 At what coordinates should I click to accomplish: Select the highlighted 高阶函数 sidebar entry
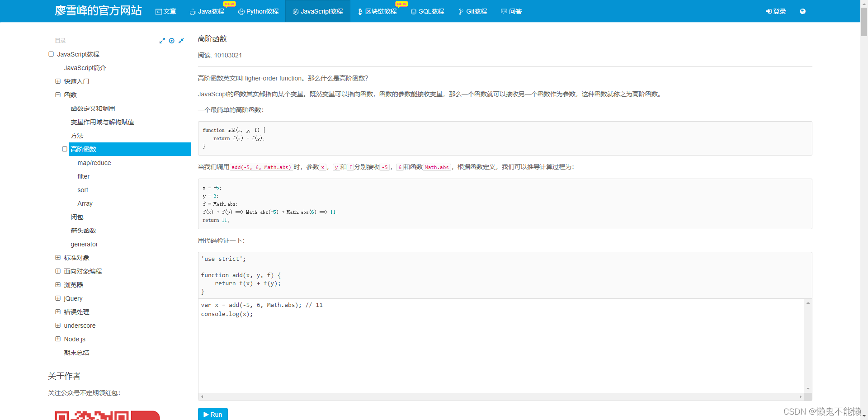coord(130,149)
